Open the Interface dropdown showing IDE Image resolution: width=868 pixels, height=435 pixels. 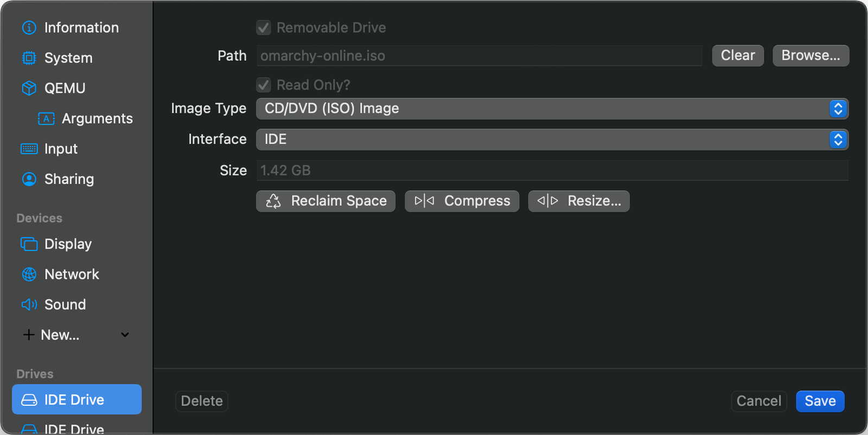tap(552, 139)
